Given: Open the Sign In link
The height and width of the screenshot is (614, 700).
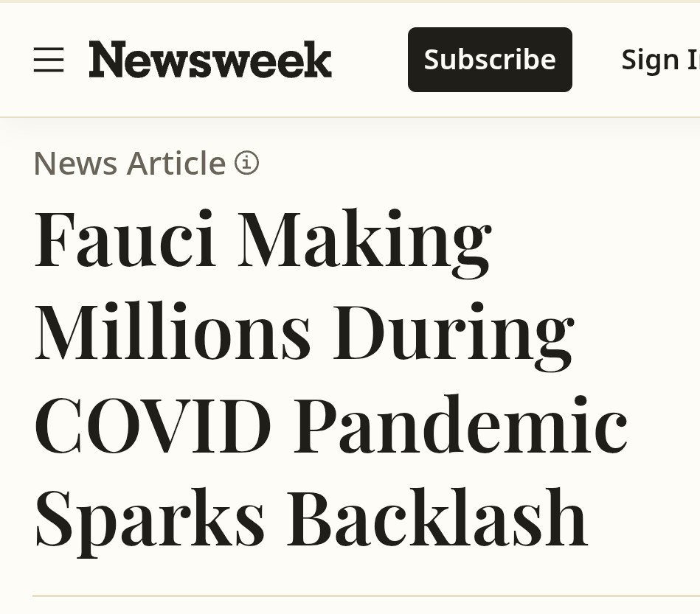Looking at the screenshot, I should pos(660,60).
